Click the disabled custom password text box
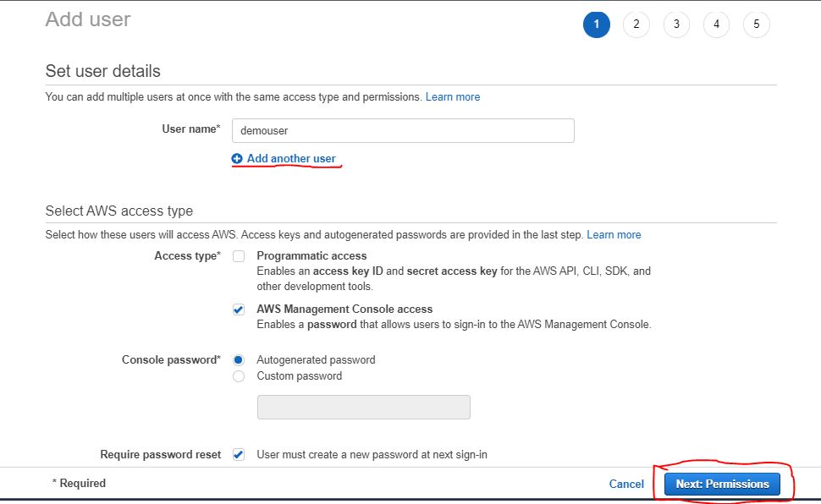The height and width of the screenshot is (504, 821). tap(363, 408)
